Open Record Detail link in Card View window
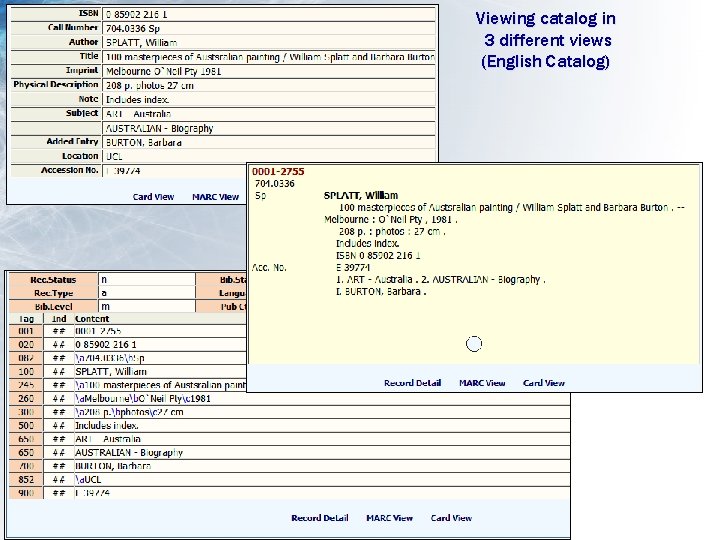720x540 pixels. click(x=412, y=383)
